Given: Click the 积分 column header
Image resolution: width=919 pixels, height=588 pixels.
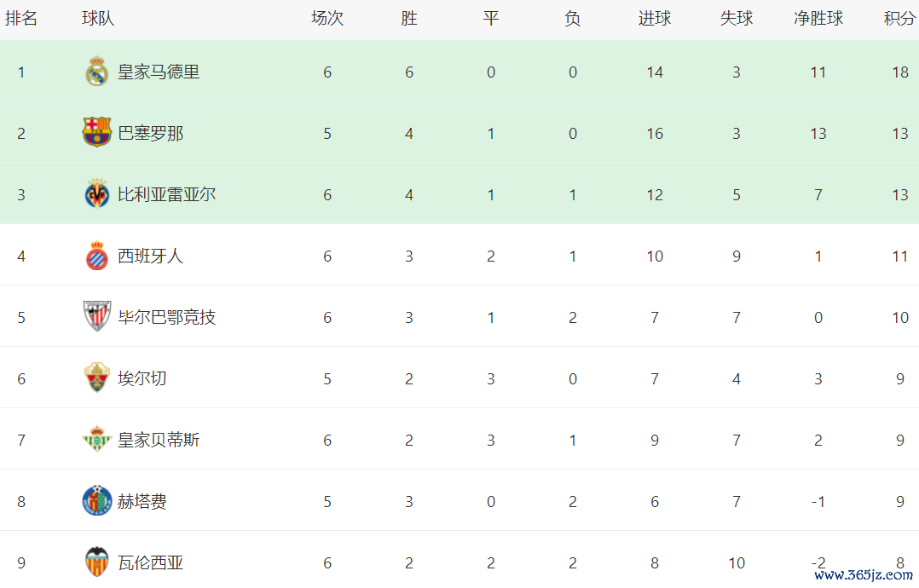Looking at the screenshot, I should [899, 19].
